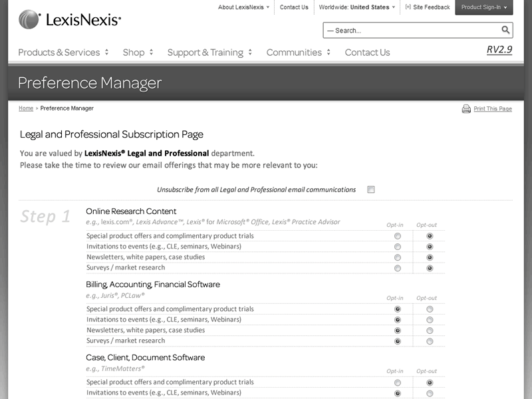Click the Print This Page link
The width and height of the screenshot is (532, 399).
tap(493, 108)
